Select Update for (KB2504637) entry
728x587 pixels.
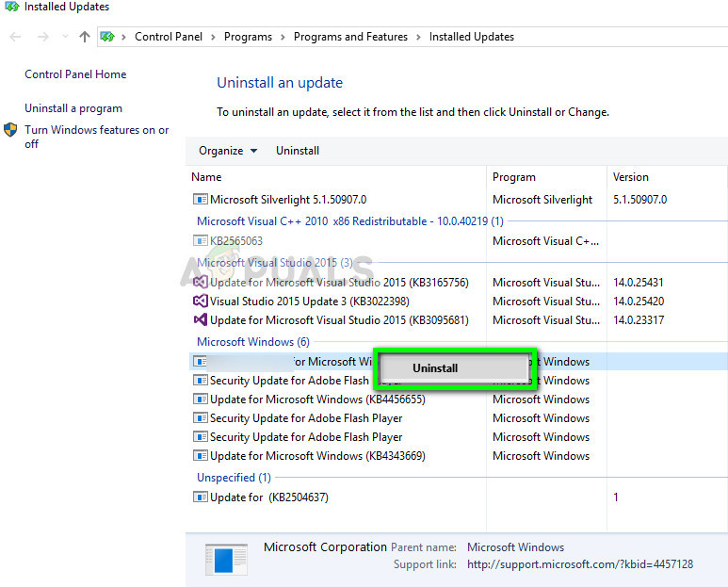268,497
